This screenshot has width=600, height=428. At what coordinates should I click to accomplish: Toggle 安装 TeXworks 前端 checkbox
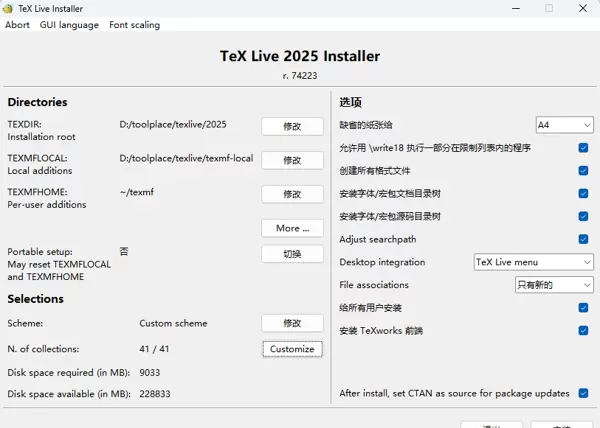pos(583,330)
